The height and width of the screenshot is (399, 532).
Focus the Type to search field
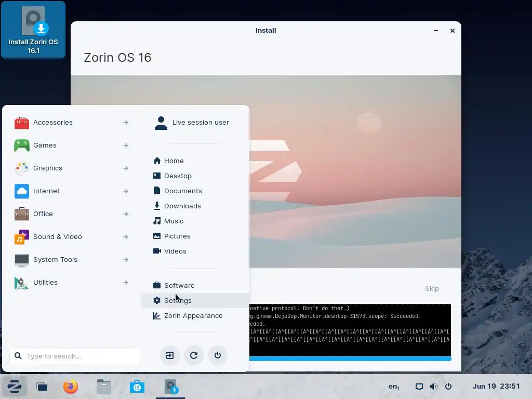(75, 356)
